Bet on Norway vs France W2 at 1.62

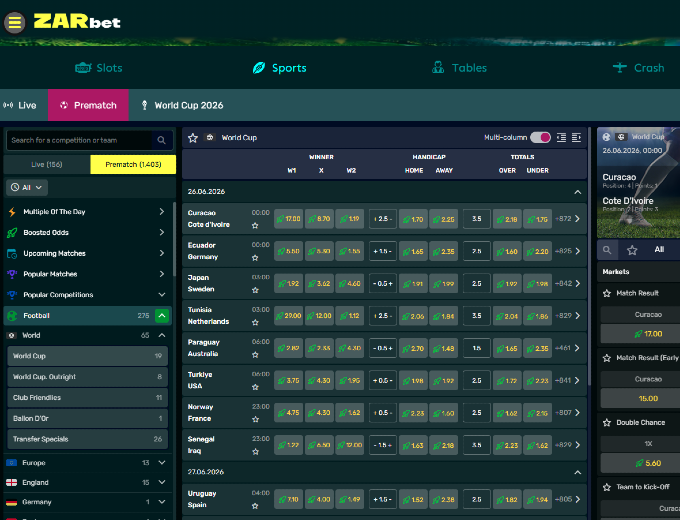click(x=350, y=413)
